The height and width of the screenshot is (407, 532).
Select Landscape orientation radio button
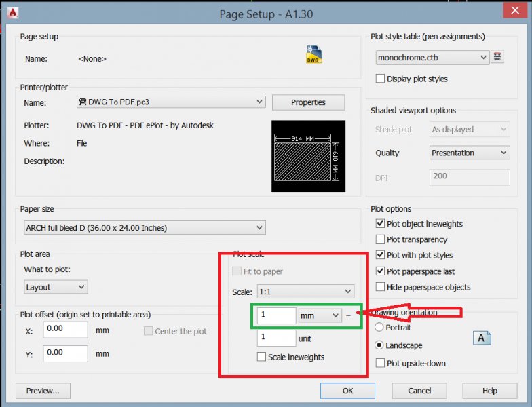click(379, 345)
